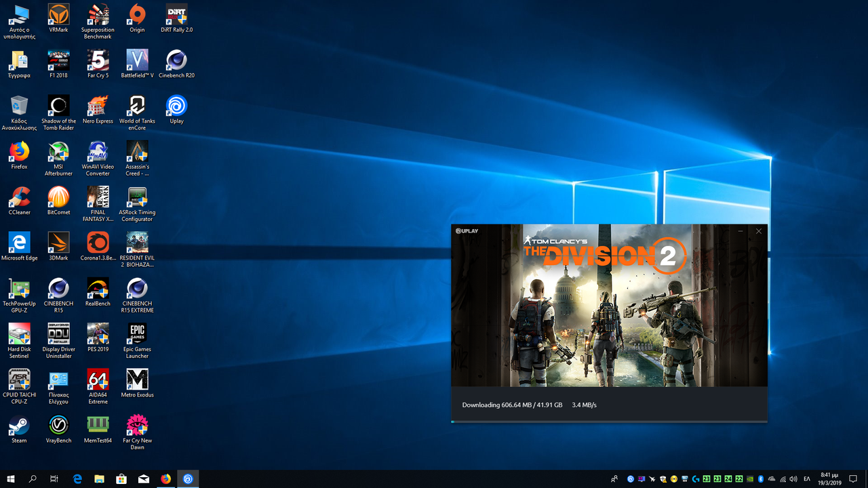868x488 pixels.
Task: Open the volume control in tray
Action: point(793,479)
